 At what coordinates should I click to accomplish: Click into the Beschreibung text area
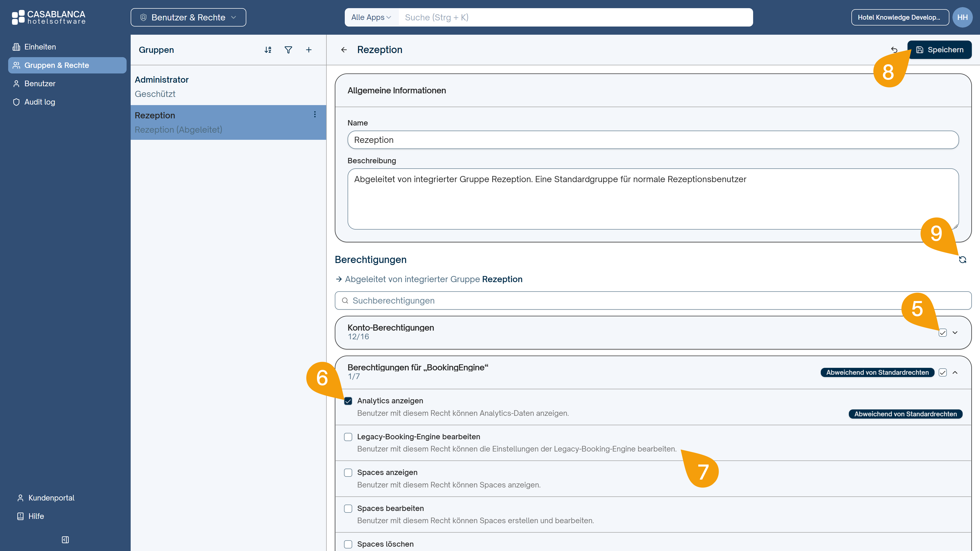click(x=653, y=199)
